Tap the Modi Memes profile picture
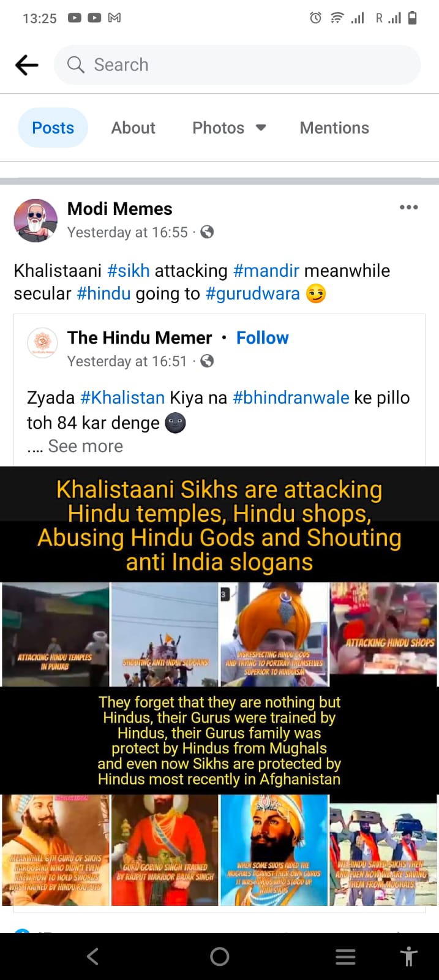Viewport: 439px width, 980px height. point(36,220)
